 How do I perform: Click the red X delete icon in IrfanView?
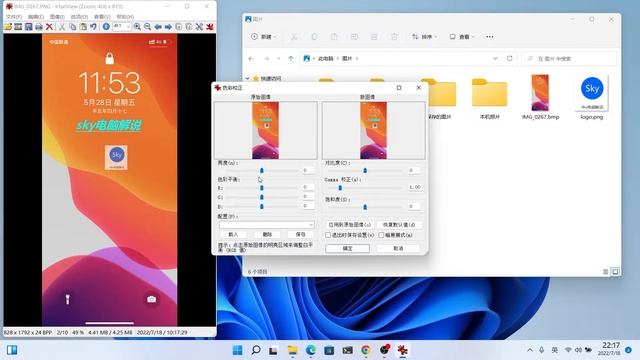(x=49, y=27)
